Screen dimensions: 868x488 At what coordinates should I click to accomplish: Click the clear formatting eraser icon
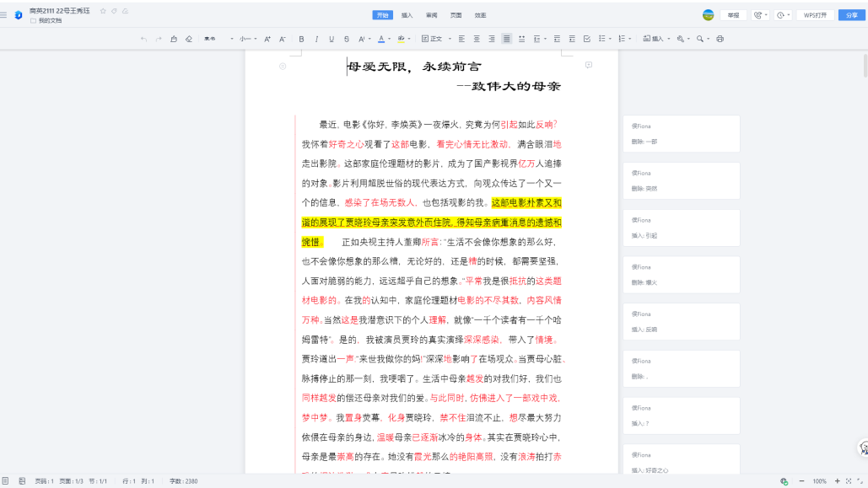188,39
